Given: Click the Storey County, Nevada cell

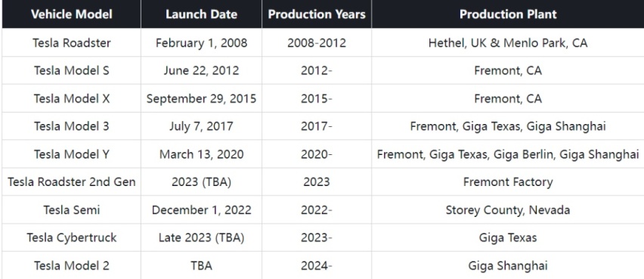Looking at the screenshot, I should tap(508, 210).
